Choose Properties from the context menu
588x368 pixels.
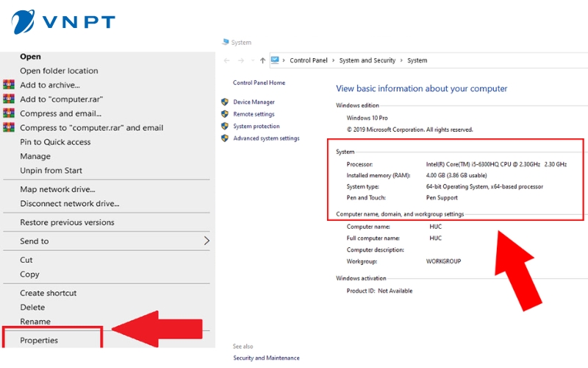39,340
